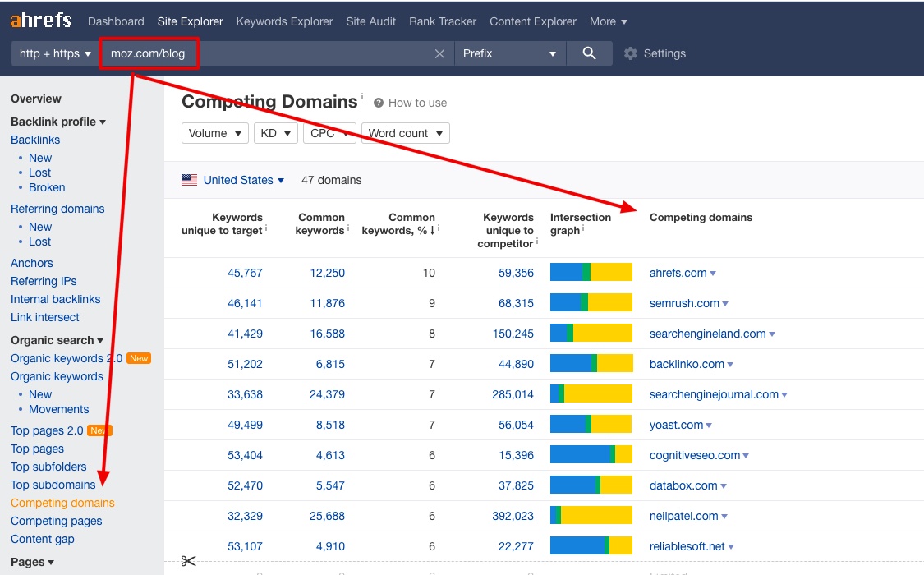Open Content gap link
Screen dimensions: 924x575
pos(43,540)
